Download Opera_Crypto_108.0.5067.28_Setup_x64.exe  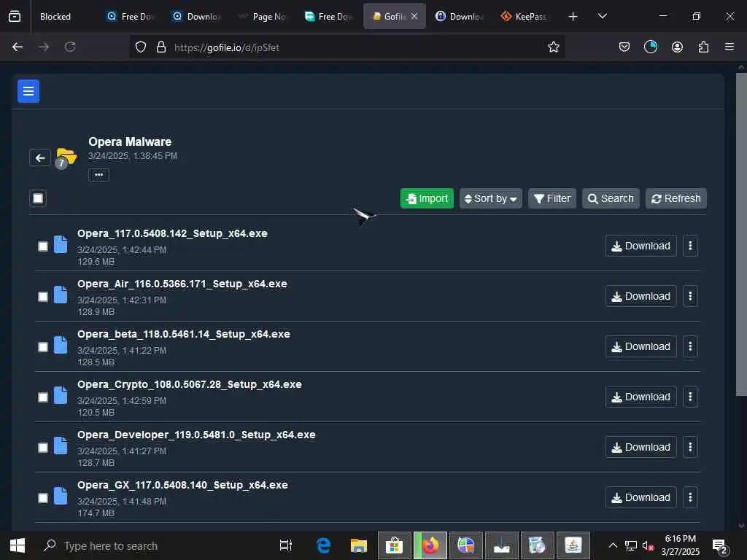coord(640,397)
